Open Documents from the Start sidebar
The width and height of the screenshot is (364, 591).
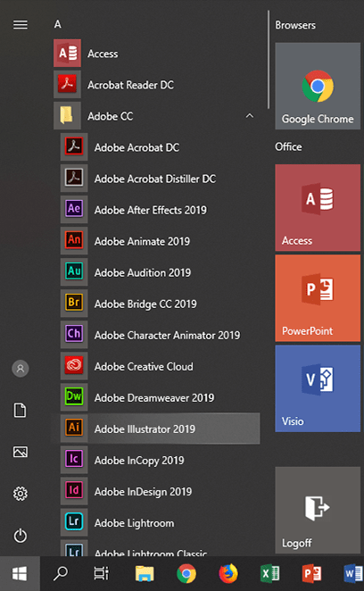tap(21, 410)
